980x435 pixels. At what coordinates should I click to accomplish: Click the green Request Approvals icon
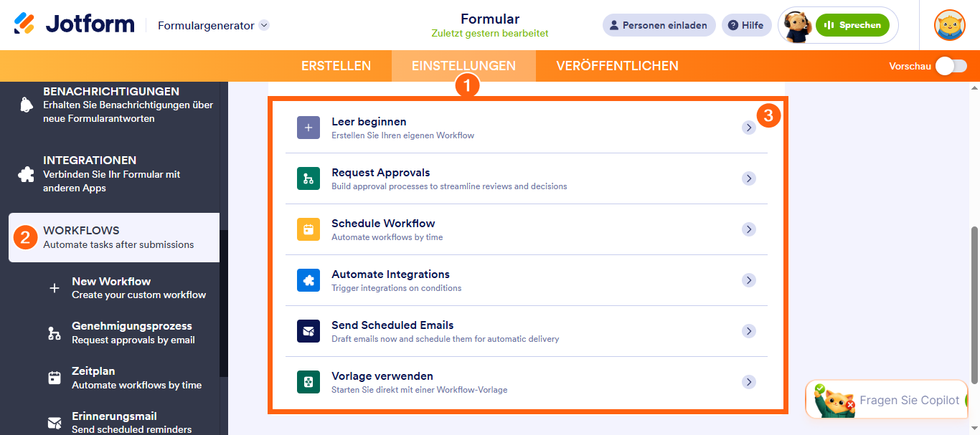[x=308, y=178]
